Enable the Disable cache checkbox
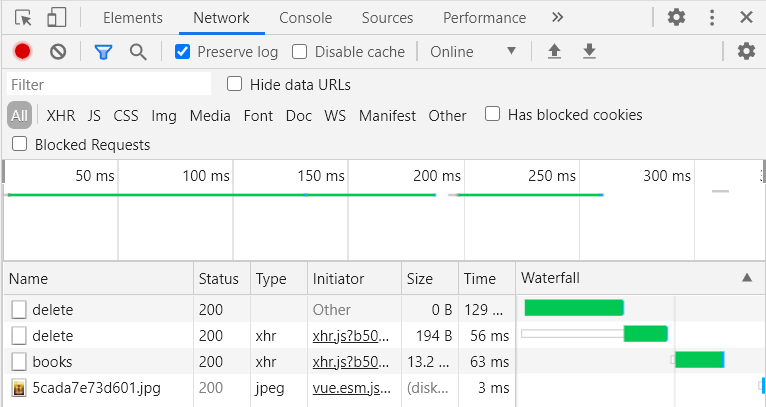The height and width of the screenshot is (407, 766). point(300,51)
